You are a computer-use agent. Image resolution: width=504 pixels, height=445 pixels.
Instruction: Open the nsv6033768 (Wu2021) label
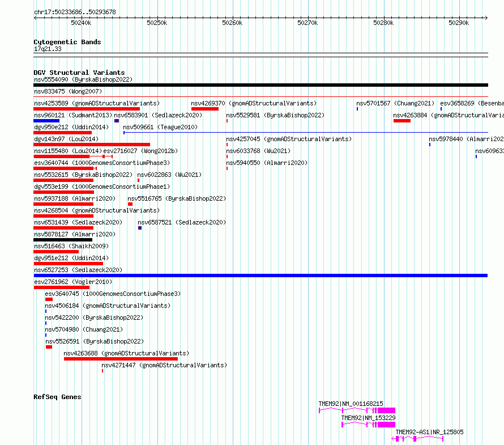point(258,151)
